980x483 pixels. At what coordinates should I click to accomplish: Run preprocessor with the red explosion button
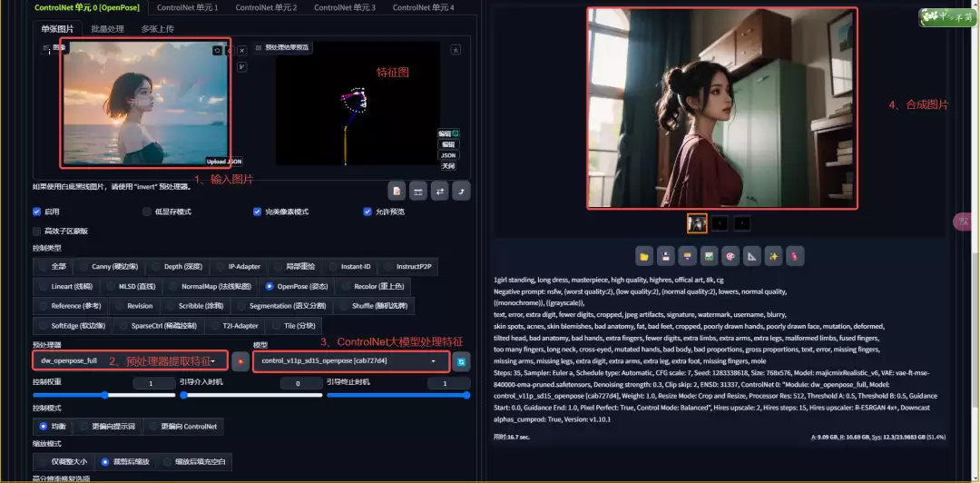tap(240, 361)
